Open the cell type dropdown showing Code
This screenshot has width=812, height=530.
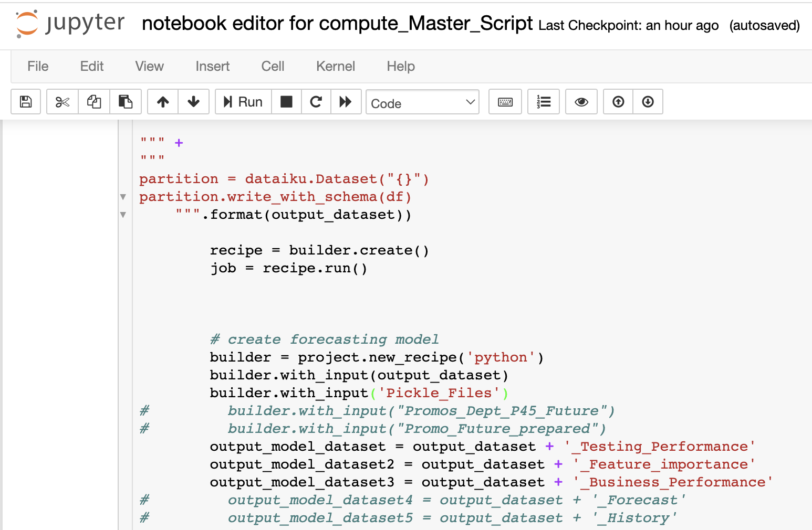click(422, 102)
